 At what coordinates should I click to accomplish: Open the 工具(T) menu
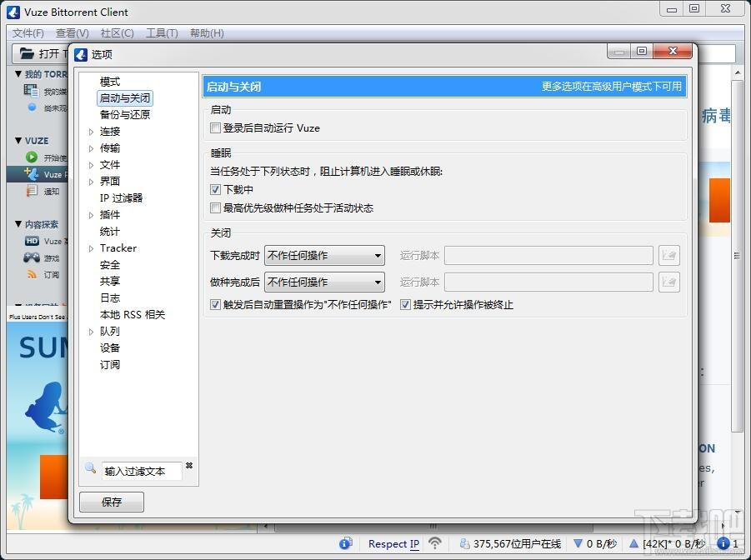point(162,33)
